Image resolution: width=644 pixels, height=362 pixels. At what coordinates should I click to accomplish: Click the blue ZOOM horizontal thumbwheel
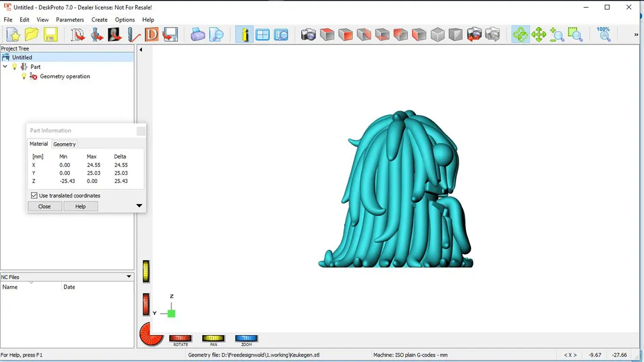pos(246,338)
